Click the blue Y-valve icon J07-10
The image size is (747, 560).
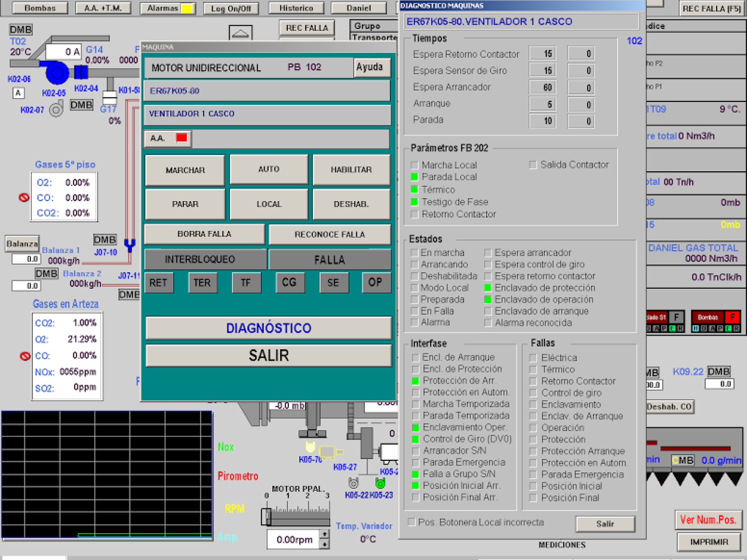pos(129,245)
